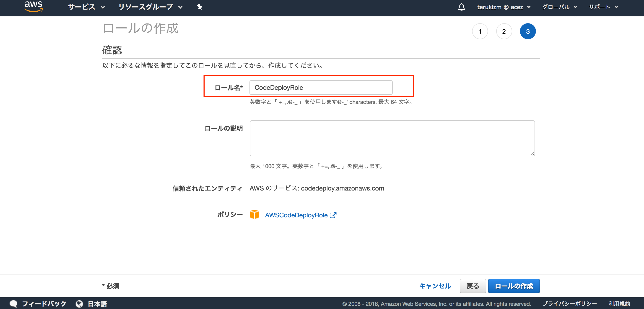This screenshot has width=644, height=309.
Task: Open the notifications bell icon
Action: 461,7
